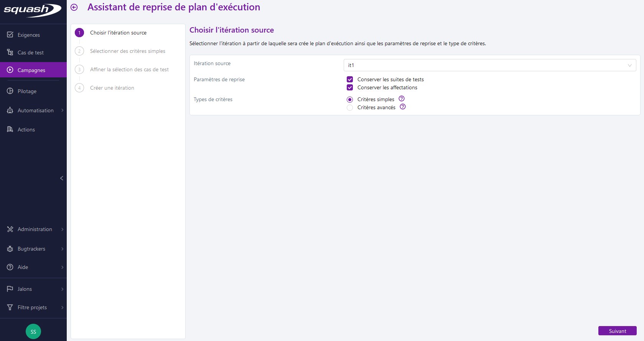
Task: Open the Exigences section icon
Action: 10,35
